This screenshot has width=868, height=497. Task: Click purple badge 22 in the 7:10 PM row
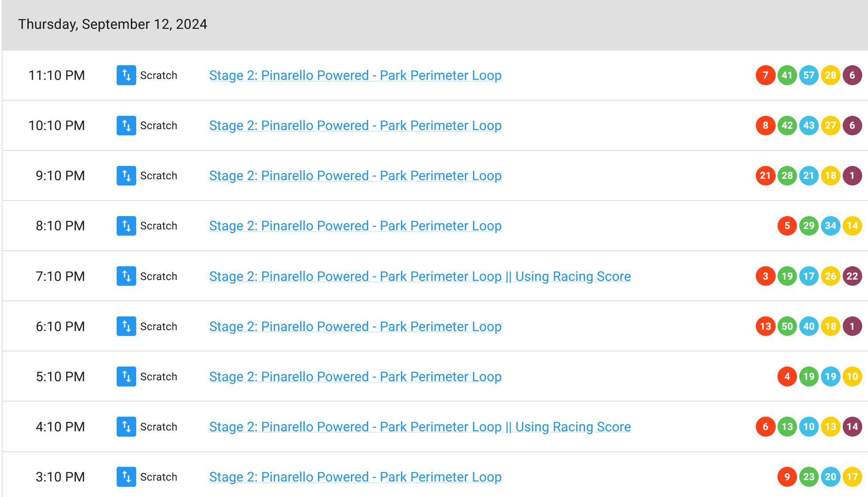click(x=852, y=276)
